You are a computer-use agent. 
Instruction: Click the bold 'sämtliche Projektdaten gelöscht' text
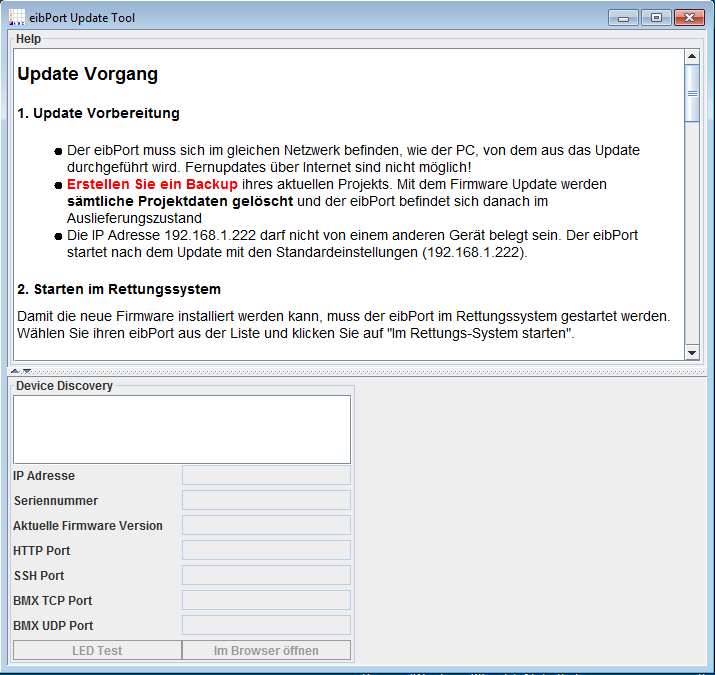[x=180, y=201]
